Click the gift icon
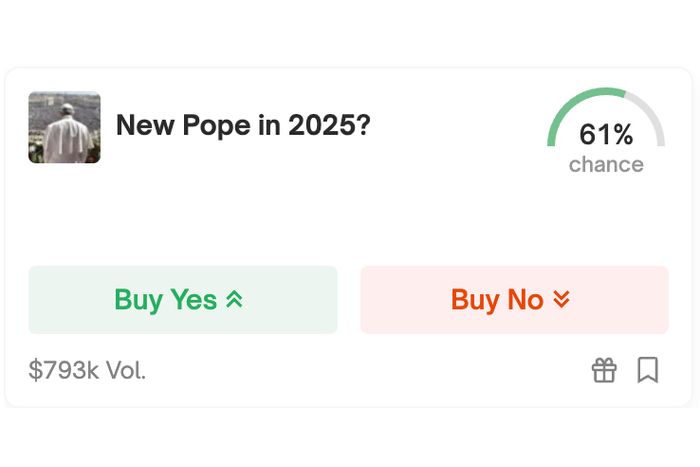This screenshot has height=467, width=700. point(604,370)
